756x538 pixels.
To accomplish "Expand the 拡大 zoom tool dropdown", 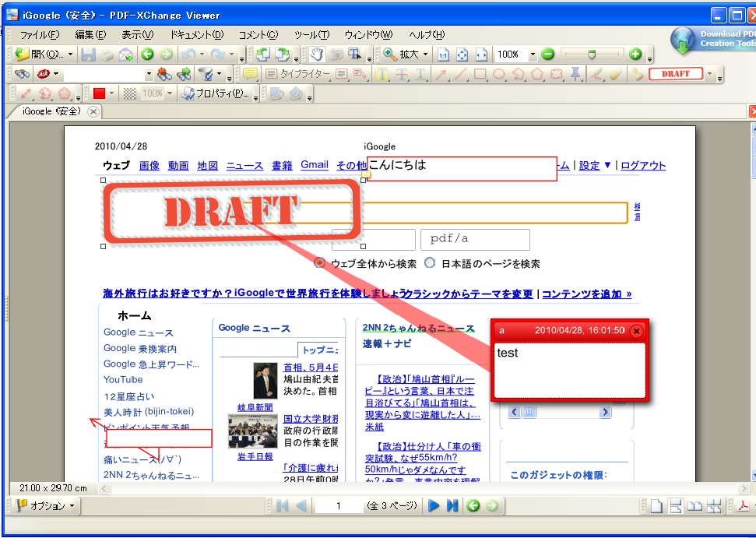I will [425, 55].
